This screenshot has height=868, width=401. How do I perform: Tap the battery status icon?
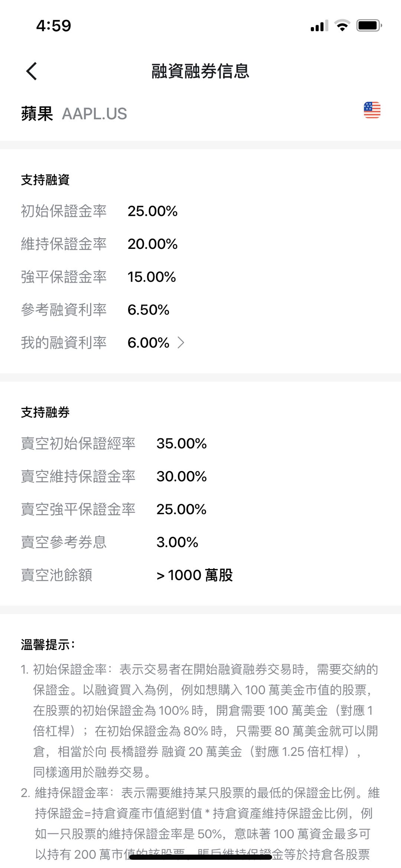369,26
